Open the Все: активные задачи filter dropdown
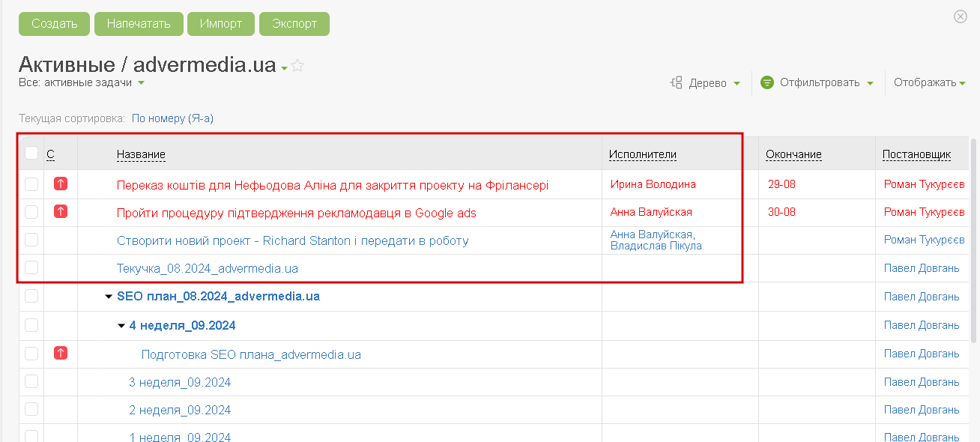Image resolution: width=980 pixels, height=442 pixels. tap(82, 82)
